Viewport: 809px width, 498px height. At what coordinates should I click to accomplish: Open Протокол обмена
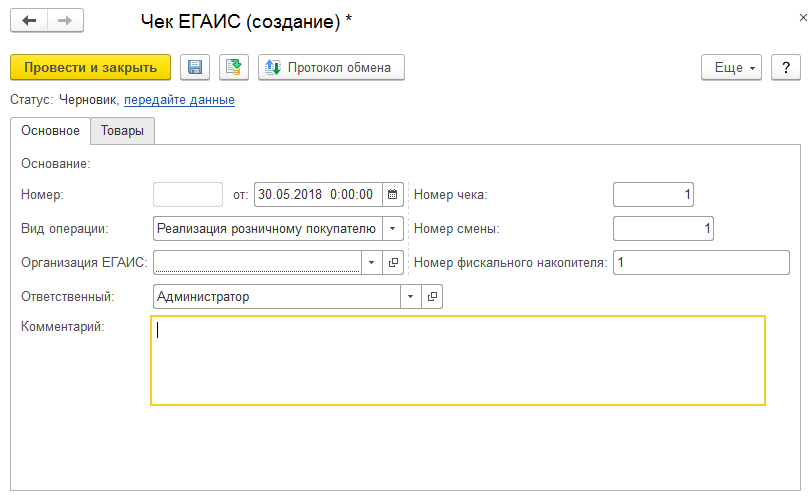coord(331,67)
